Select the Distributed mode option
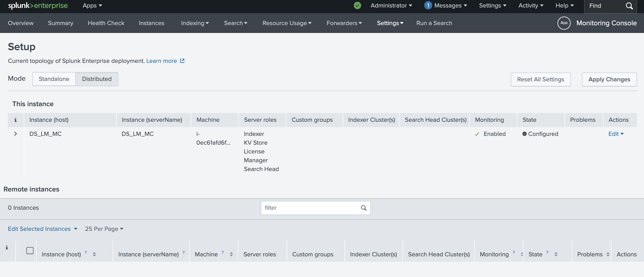 tap(97, 79)
